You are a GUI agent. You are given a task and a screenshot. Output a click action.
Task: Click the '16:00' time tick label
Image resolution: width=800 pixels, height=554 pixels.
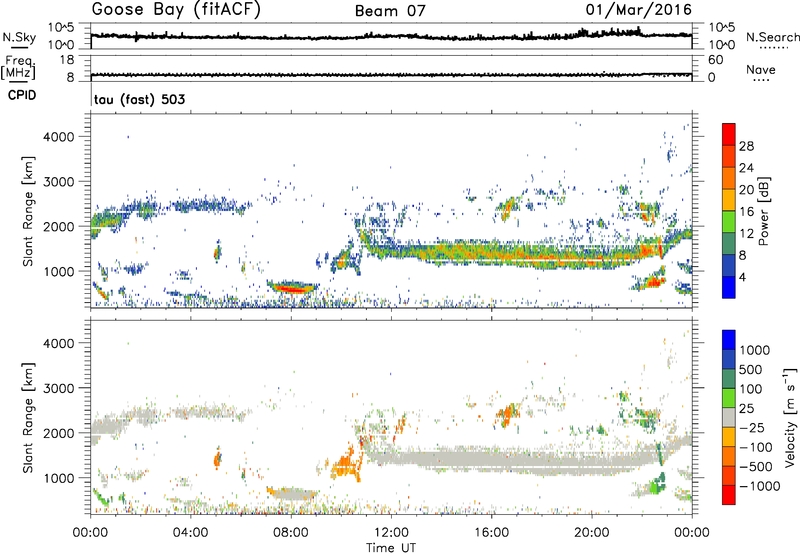tap(491, 533)
